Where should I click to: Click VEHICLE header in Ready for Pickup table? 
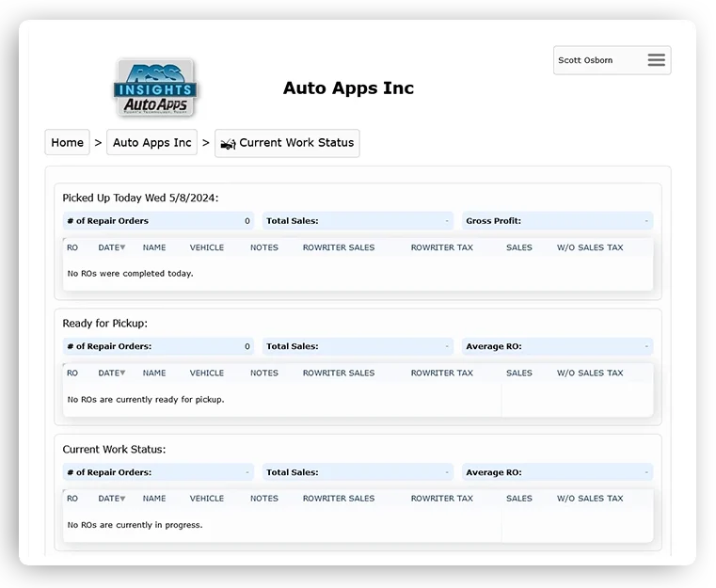pos(207,373)
